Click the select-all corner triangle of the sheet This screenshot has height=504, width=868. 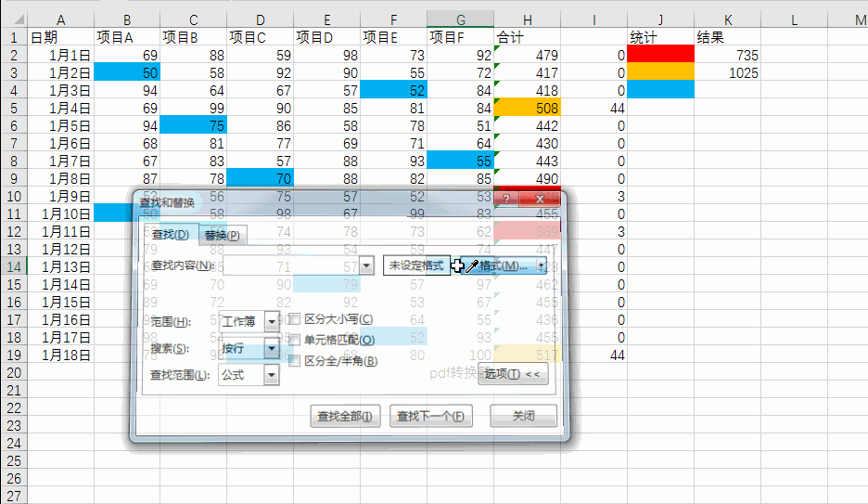19,19
